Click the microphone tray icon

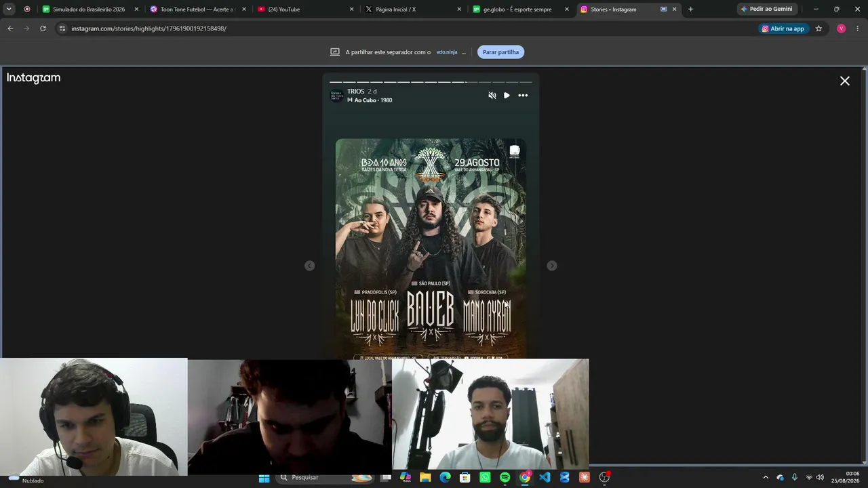pos(795,478)
